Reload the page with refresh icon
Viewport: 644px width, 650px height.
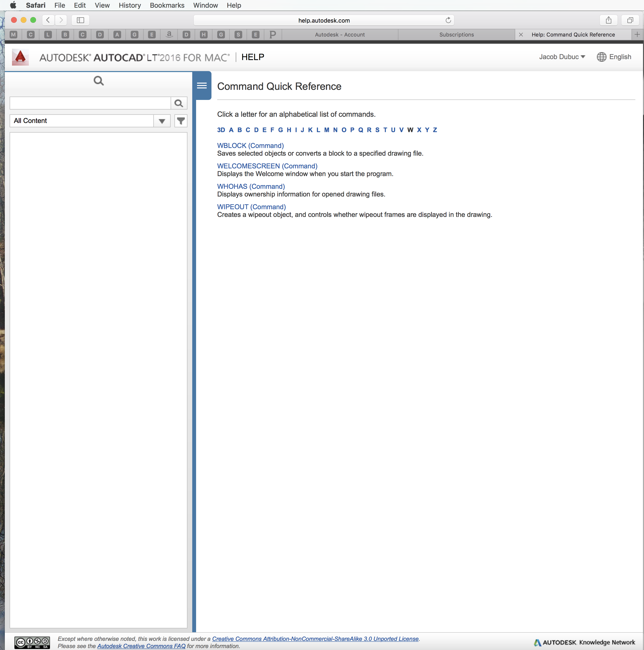pyautogui.click(x=448, y=20)
